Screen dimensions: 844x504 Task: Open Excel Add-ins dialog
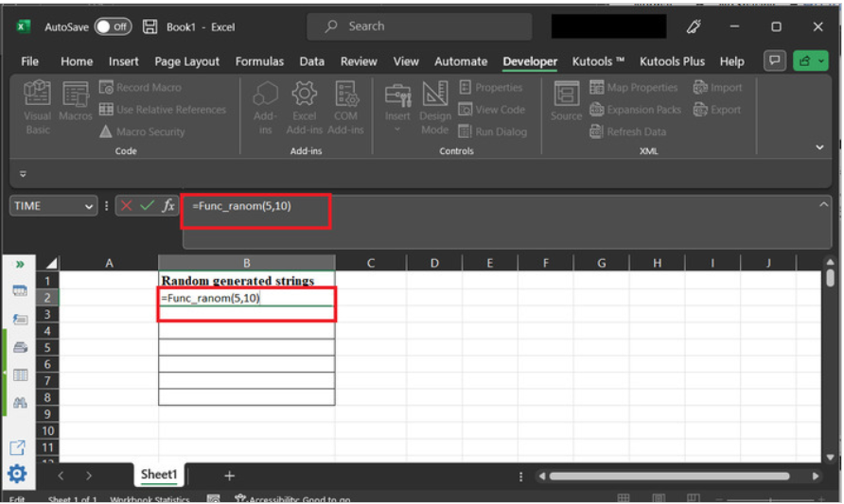(x=304, y=107)
